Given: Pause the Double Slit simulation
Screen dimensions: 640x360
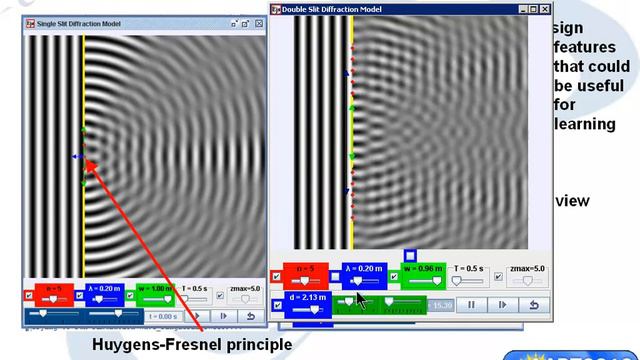Looking at the screenshot, I should tap(471, 304).
